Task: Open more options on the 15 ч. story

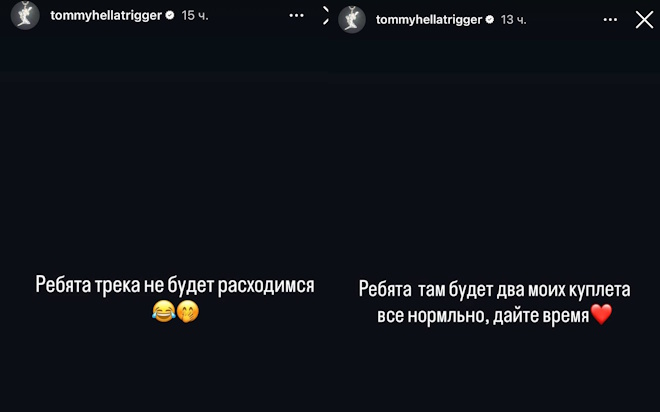Action: tap(296, 16)
